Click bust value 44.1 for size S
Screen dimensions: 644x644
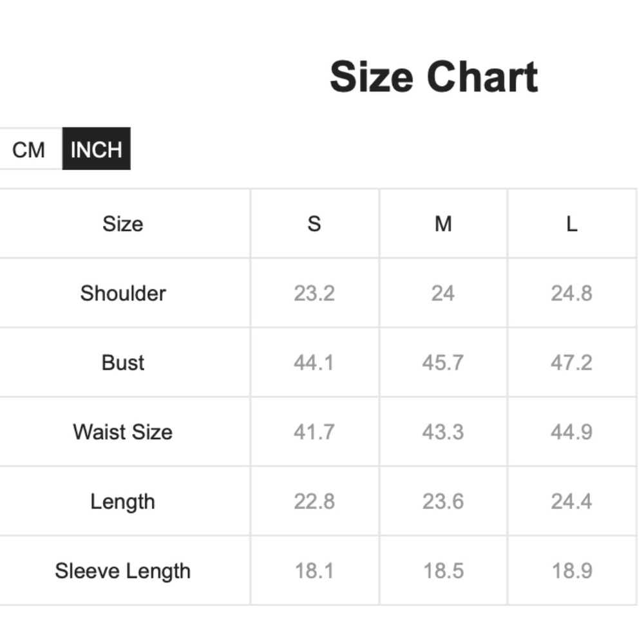314,363
